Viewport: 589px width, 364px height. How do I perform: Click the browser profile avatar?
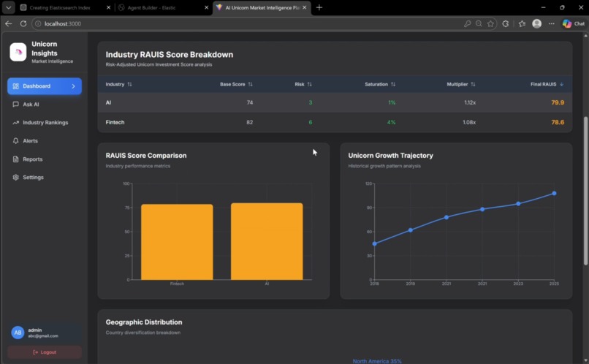537,23
